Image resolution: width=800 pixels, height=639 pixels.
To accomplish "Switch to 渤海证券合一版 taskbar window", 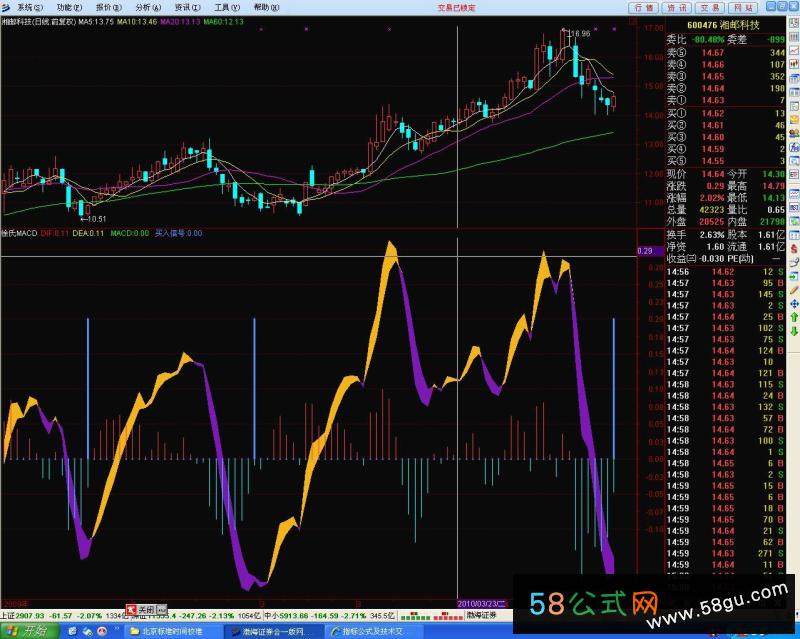I will point(273,632).
